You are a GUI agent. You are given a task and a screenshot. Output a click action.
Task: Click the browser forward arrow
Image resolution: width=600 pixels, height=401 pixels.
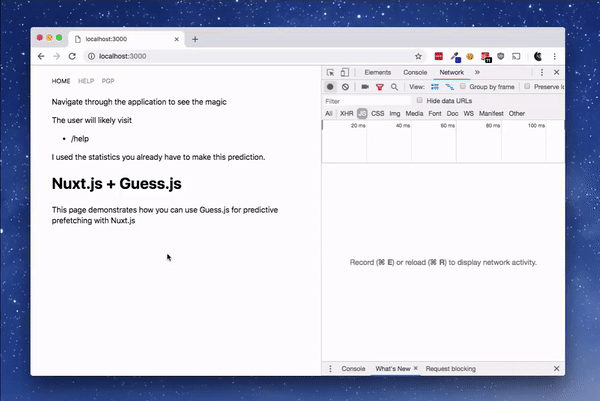click(x=56, y=56)
